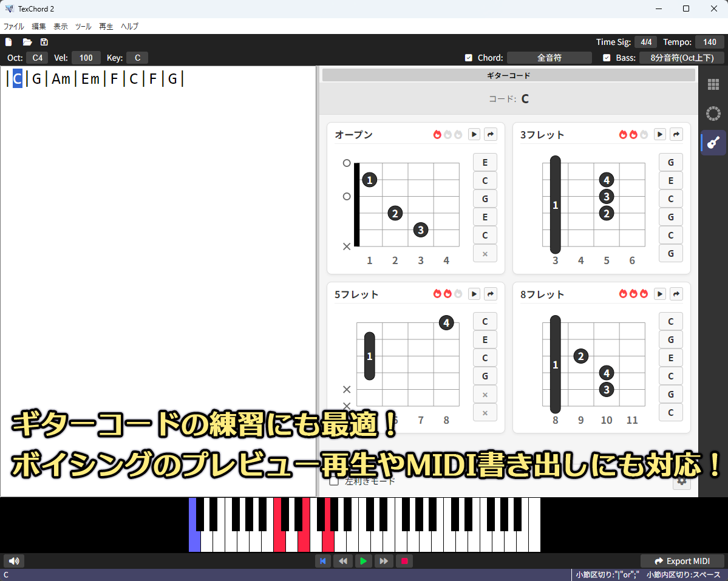Stop playback with the red square
The width and height of the screenshot is (728, 581).
(404, 561)
